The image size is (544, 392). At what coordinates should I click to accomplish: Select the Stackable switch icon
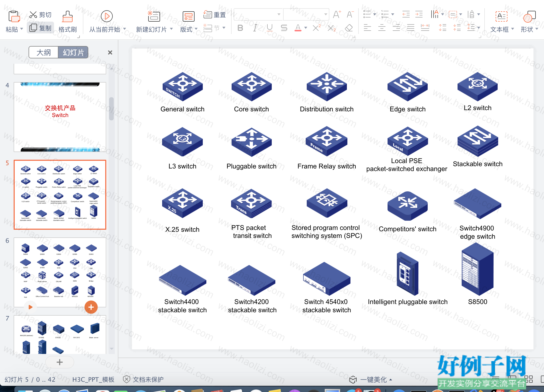point(478,141)
